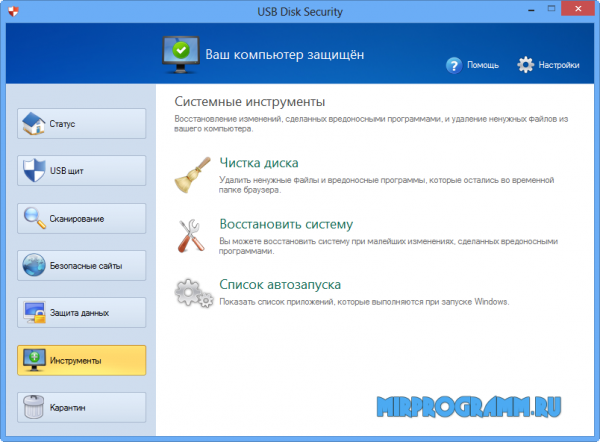Click the USB Disk Security shield logo
The image size is (600, 442).
tap(13, 12)
